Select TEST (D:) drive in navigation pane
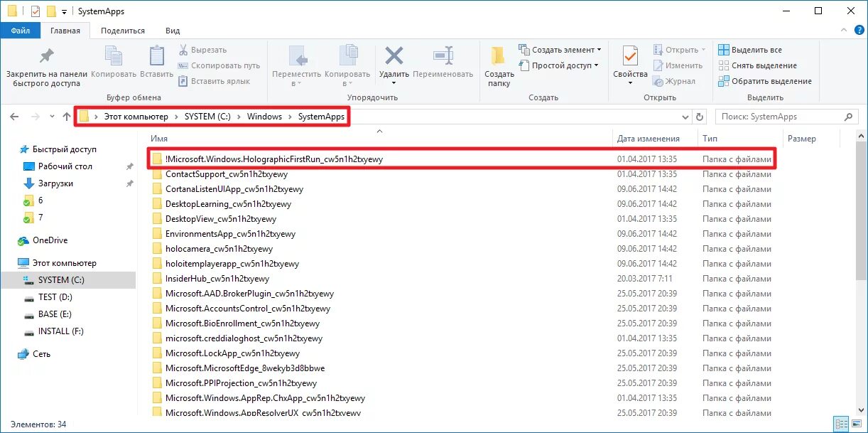The height and width of the screenshot is (433, 868). [55, 297]
